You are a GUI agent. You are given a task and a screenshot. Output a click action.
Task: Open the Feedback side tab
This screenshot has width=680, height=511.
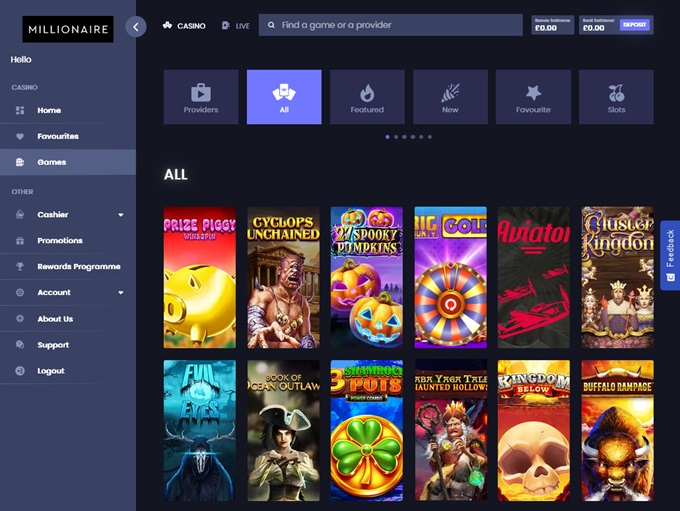pyautogui.click(x=669, y=255)
